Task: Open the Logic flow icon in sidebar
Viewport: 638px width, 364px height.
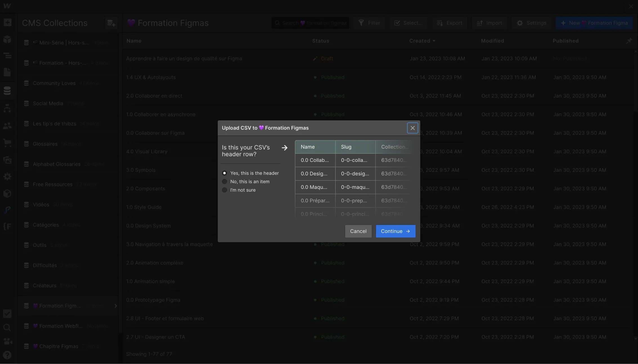Action: pos(7,108)
